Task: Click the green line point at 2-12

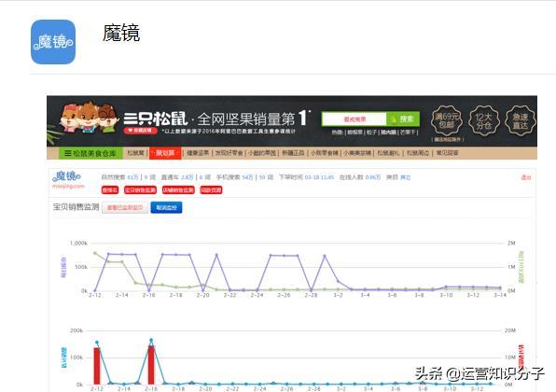Action: click(94, 253)
